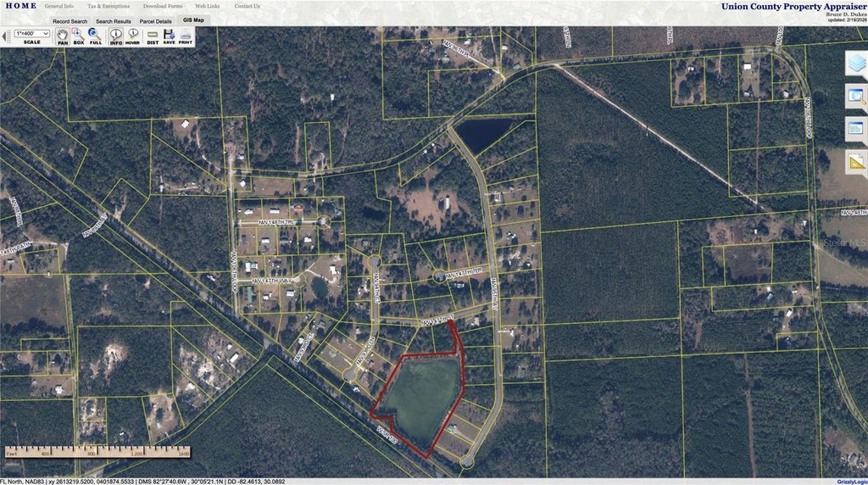Image resolution: width=868 pixels, height=485 pixels.
Task: Open the results window side panel
Action: point(855,129)
